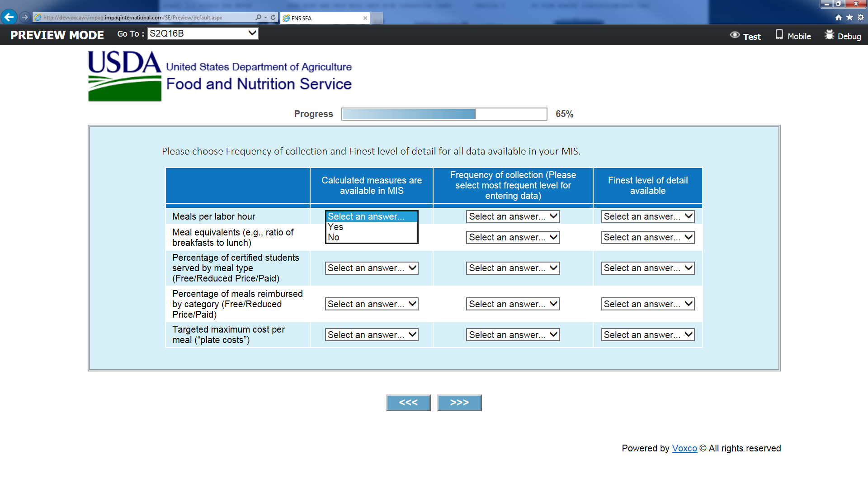Click the browser home icon
868x488 pixels.
pos(839,17)
